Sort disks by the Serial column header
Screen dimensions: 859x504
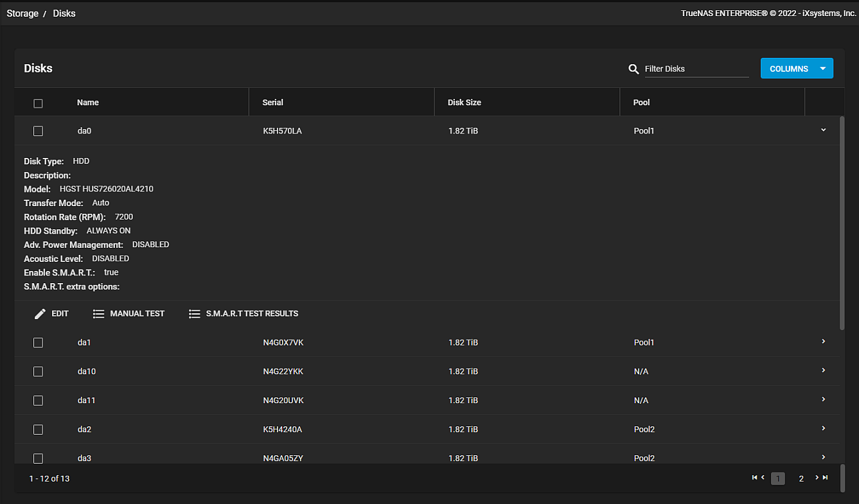click(x=273, y=103)
